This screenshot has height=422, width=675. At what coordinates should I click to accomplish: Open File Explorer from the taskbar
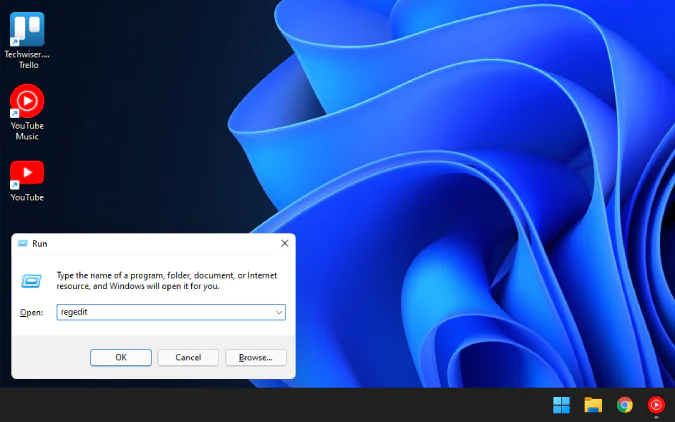coord(593,405)
